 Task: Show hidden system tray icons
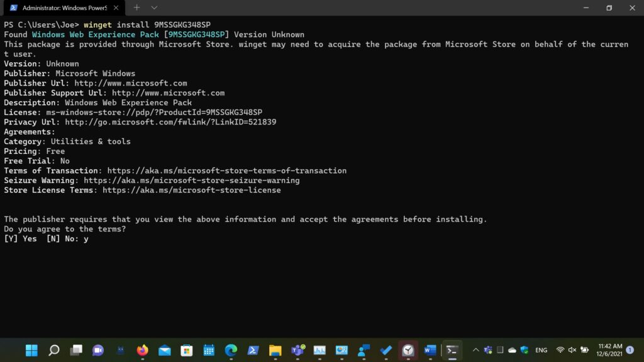tap(475, 350)
